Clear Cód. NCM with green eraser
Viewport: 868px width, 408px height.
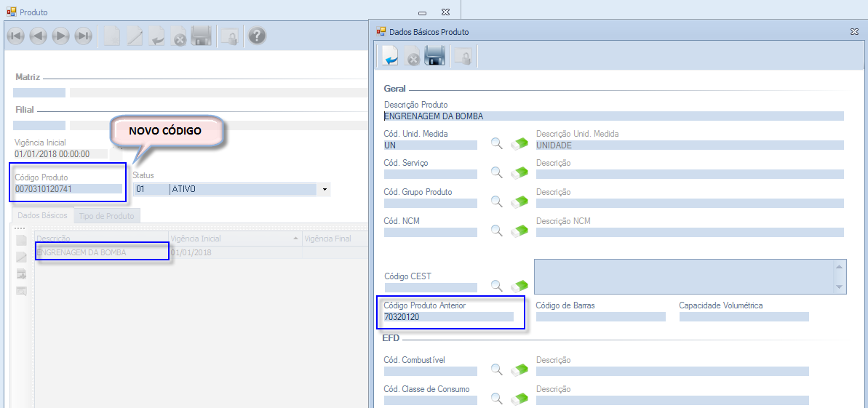[519, 231]
